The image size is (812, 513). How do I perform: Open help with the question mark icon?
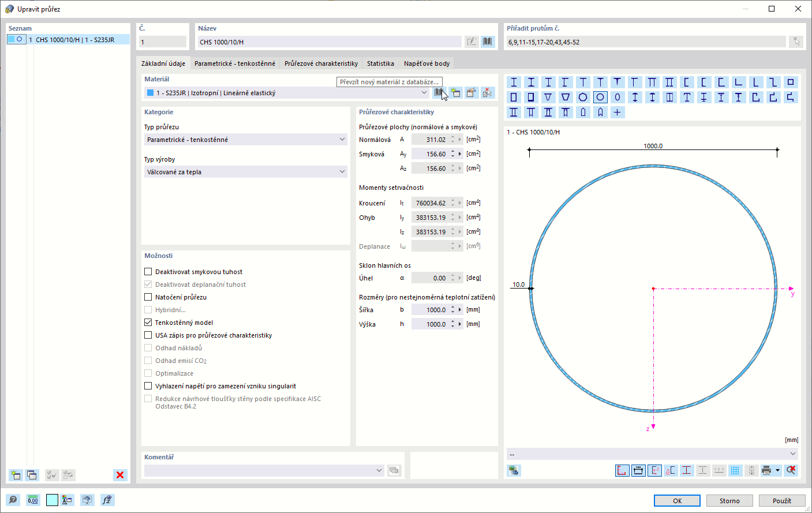pyautogui.click(x=13, y=500)
